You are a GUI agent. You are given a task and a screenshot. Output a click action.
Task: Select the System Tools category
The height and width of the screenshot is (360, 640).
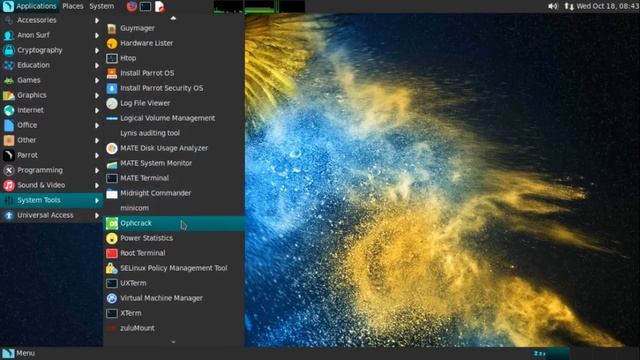click(x=51, y=200)
